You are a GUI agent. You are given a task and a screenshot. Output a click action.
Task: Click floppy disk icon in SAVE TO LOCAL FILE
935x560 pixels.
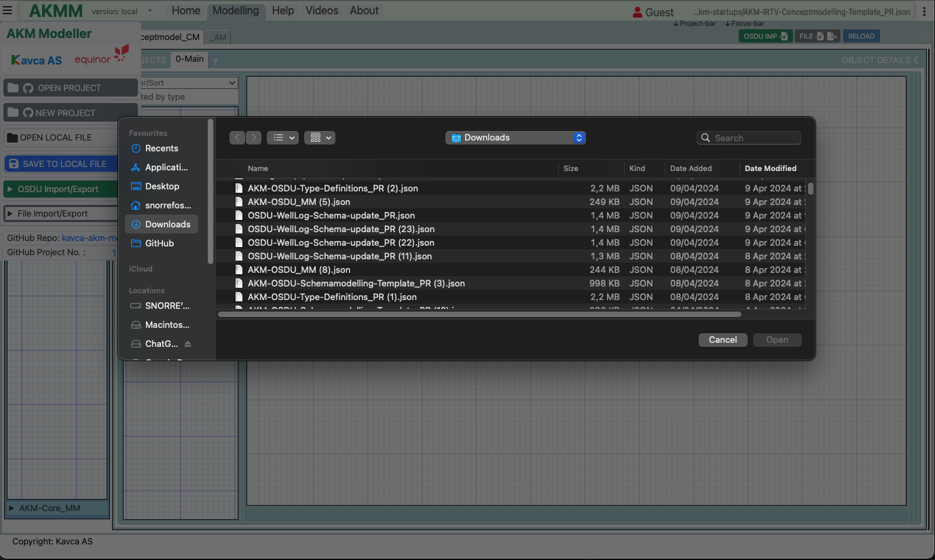click(x=14, y=164)
